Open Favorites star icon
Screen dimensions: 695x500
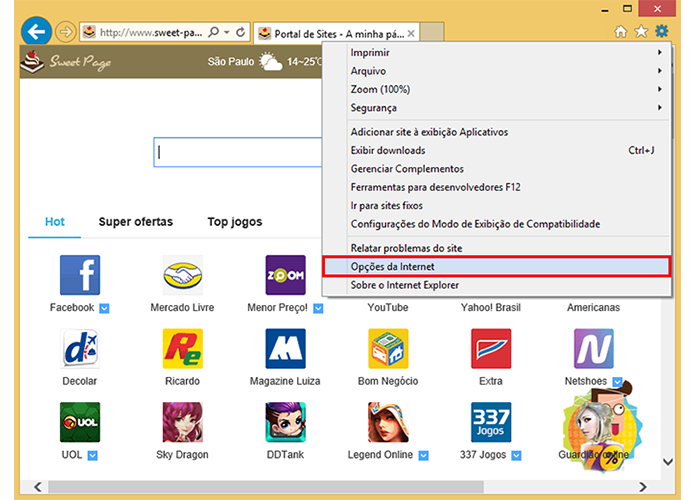pyautogui.click(x=641, y=31)
